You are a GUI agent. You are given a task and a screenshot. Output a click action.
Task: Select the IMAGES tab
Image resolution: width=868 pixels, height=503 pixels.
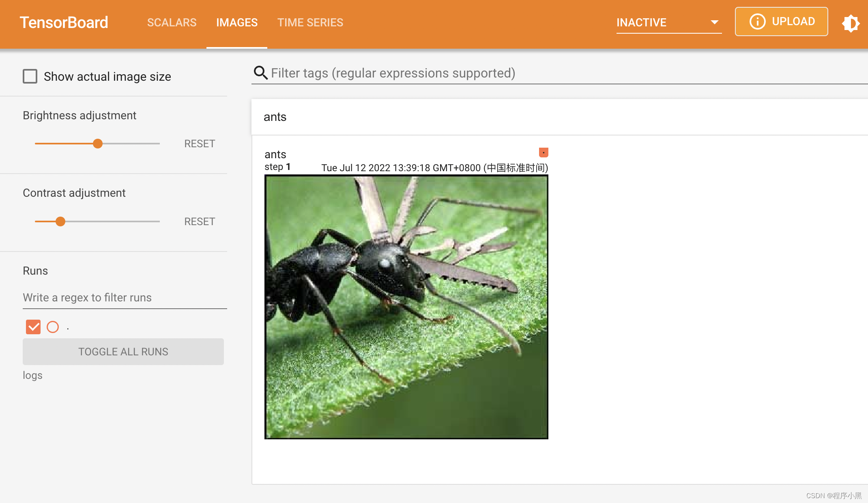point(237,23)
